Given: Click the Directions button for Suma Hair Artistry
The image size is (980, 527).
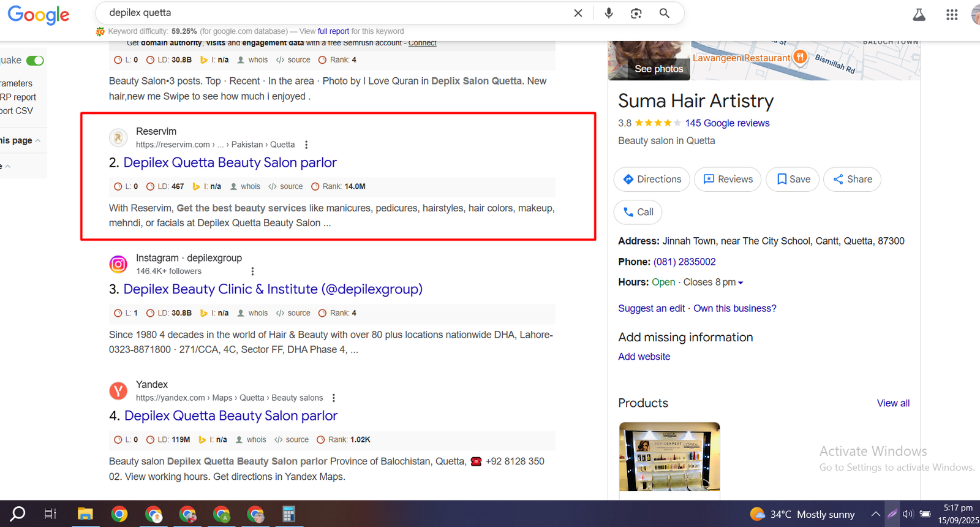Looking at the screenshot, I should coord(652,180).
